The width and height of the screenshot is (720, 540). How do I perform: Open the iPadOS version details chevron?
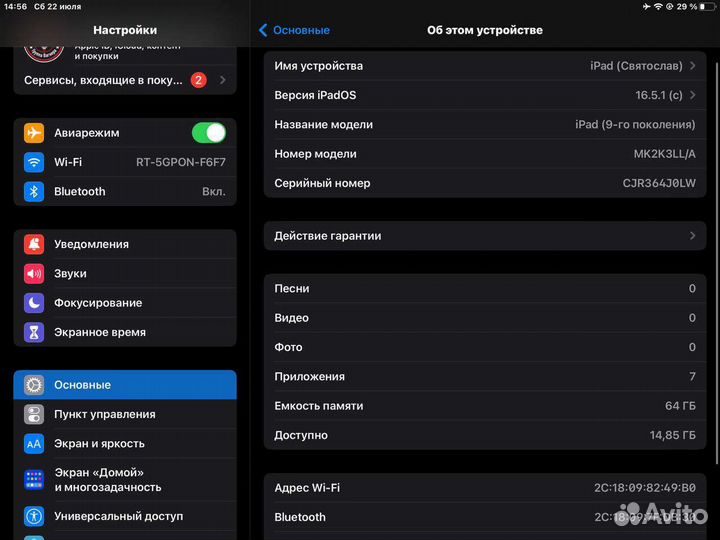692,95
